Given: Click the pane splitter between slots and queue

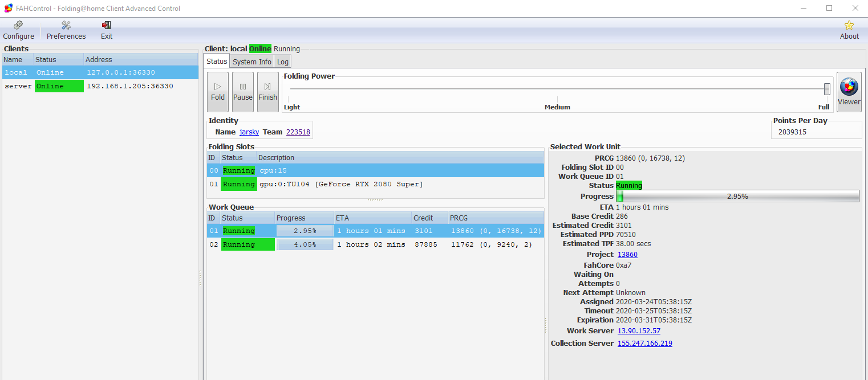Looking at the screenshot, I should (x=375, y=200).
